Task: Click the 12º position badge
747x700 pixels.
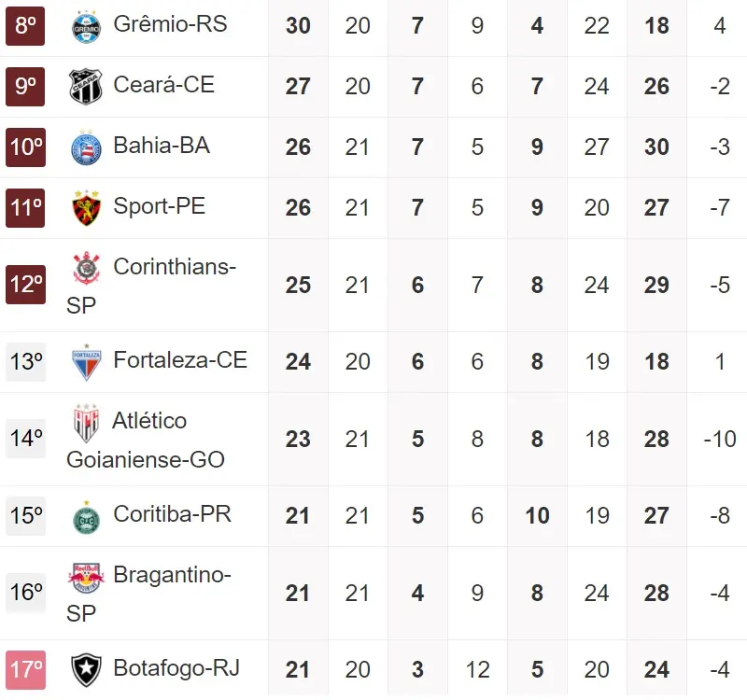Action: click(25, 285)
